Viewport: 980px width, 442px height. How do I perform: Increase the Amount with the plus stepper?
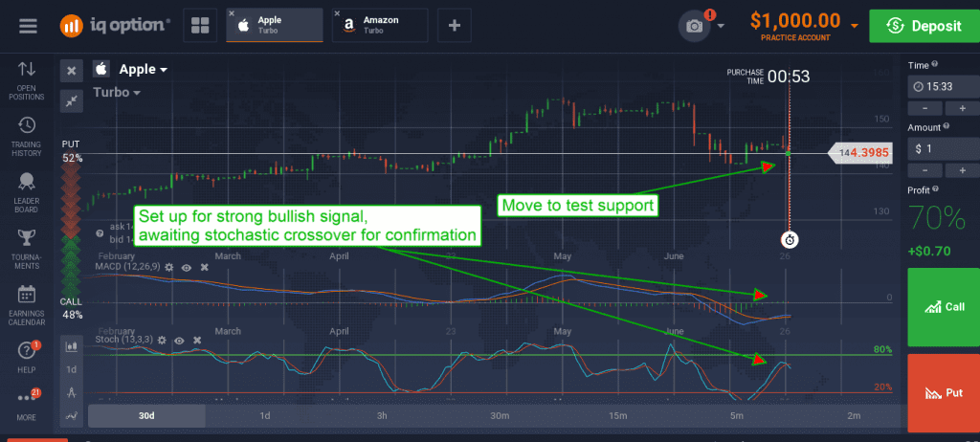[965, 170]
